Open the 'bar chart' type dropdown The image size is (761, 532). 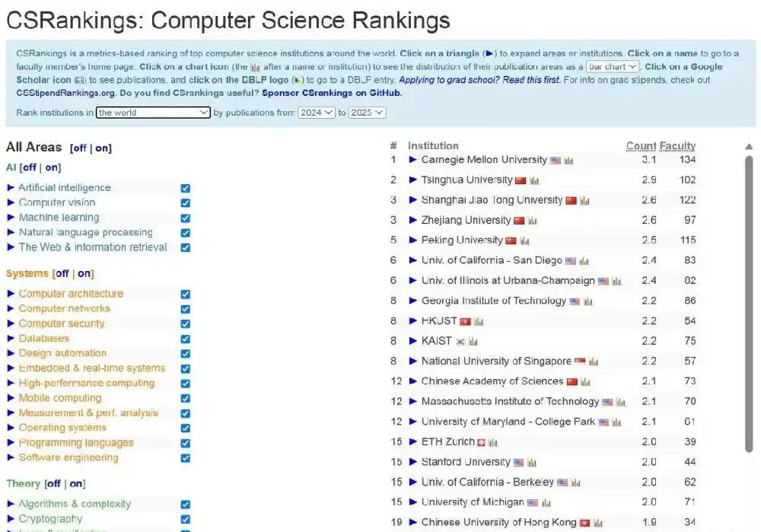point(613,66)
